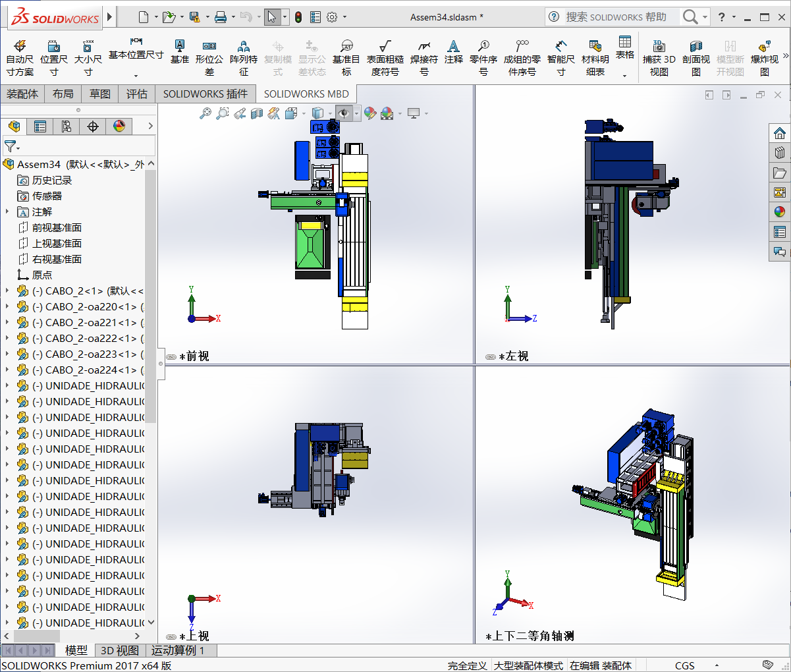Switch to the 装配体 (Assembly) tab
The width and height of the screenshot is (791, 672).
tap(22, 94)
